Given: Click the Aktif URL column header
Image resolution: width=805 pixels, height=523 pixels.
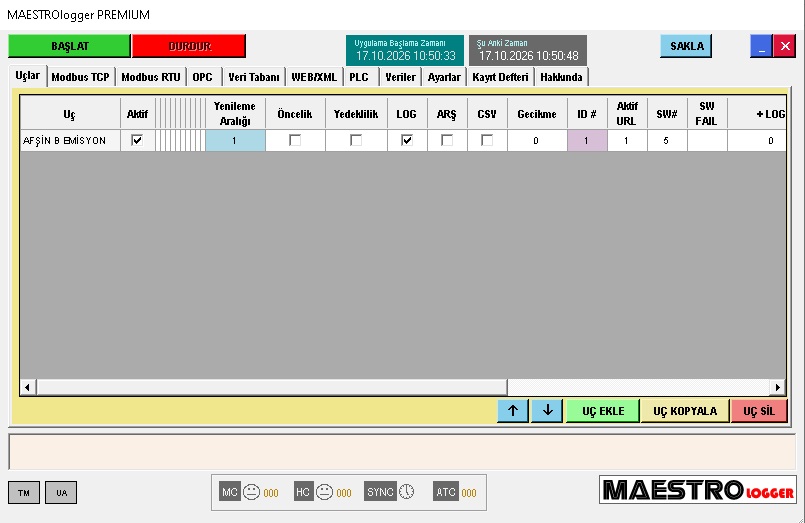Looking at the screenshot, I should (627, 113).
